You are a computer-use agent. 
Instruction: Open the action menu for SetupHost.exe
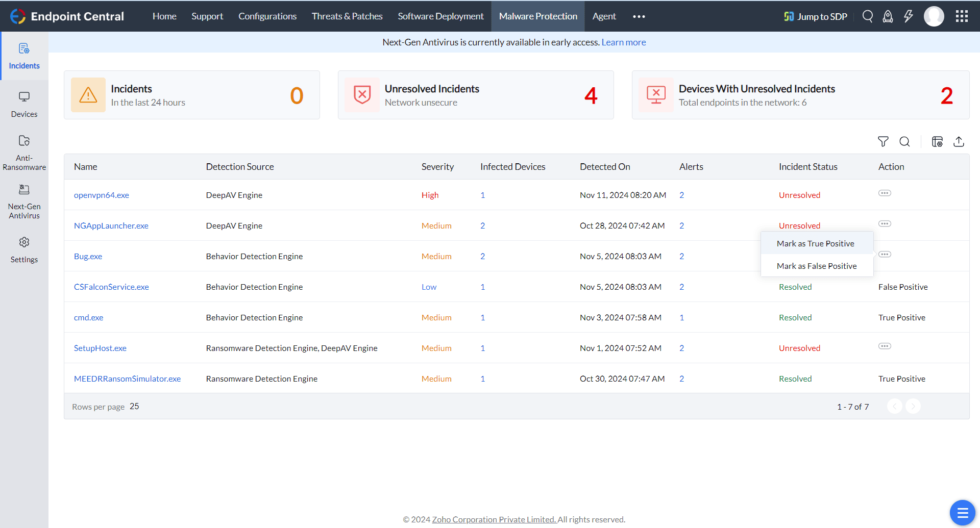885,346
